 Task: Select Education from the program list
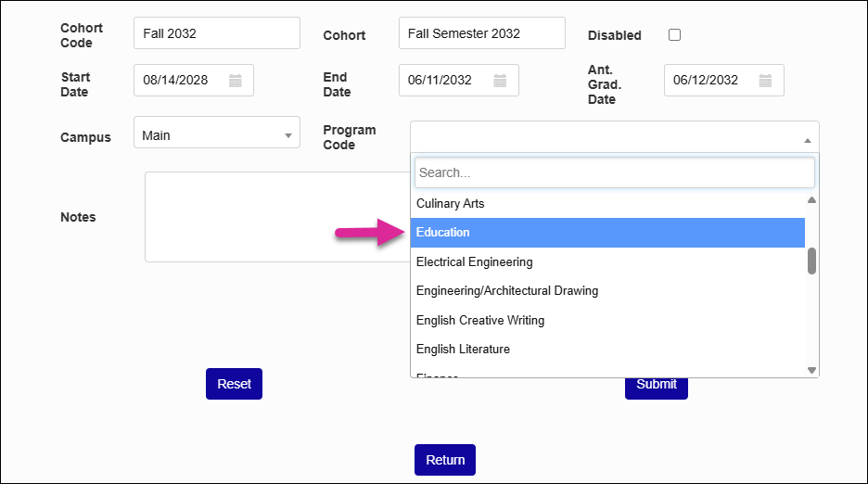point(607,233)
